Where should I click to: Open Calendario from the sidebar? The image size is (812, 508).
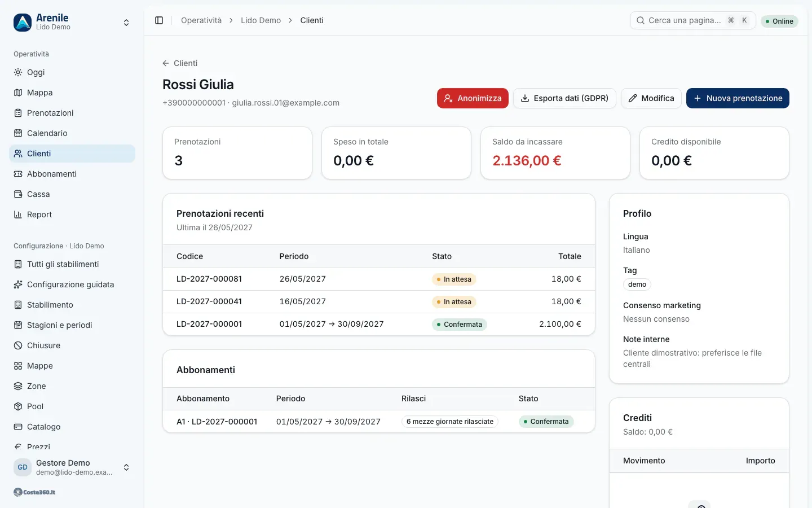click(x=72, y=133)
